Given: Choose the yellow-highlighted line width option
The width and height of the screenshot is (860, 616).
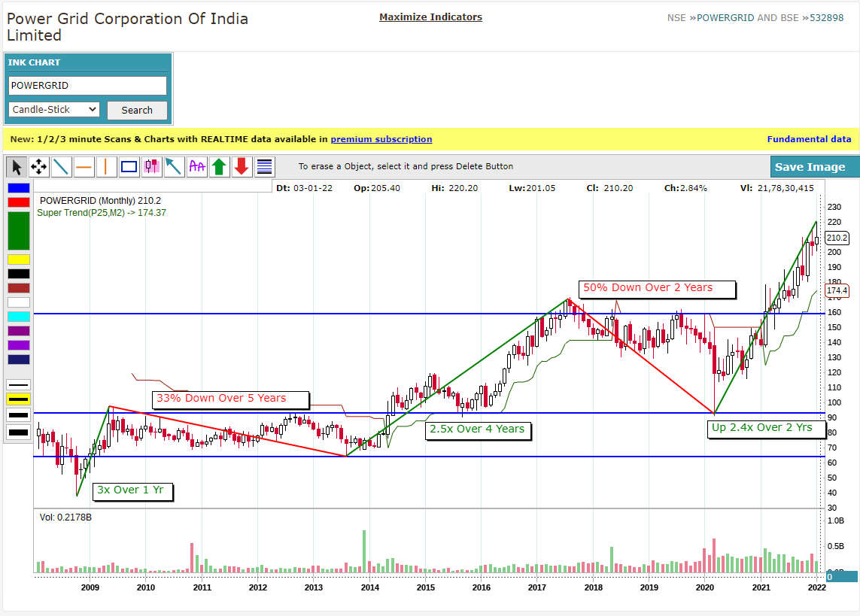Looking at the screenshot, I should click(18, 399).
